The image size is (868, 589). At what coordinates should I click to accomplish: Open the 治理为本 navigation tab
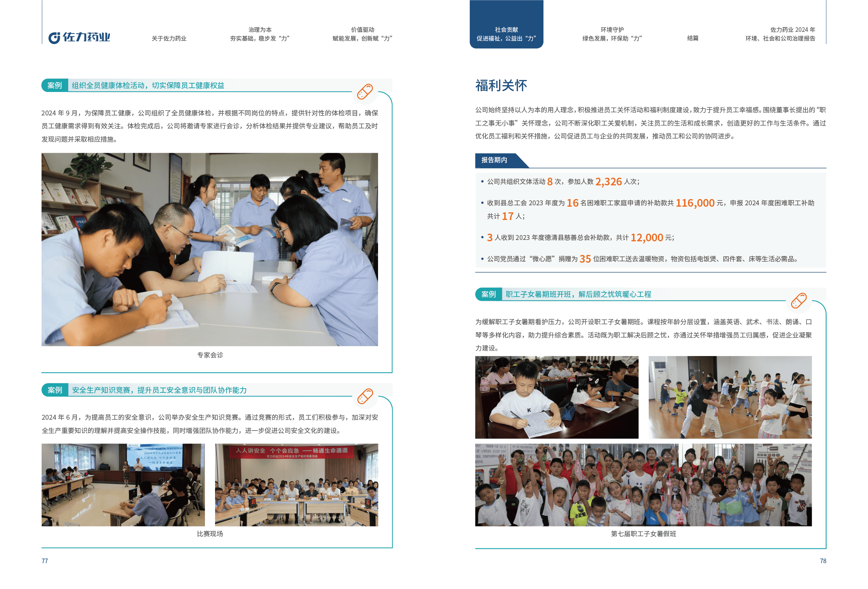259,34
